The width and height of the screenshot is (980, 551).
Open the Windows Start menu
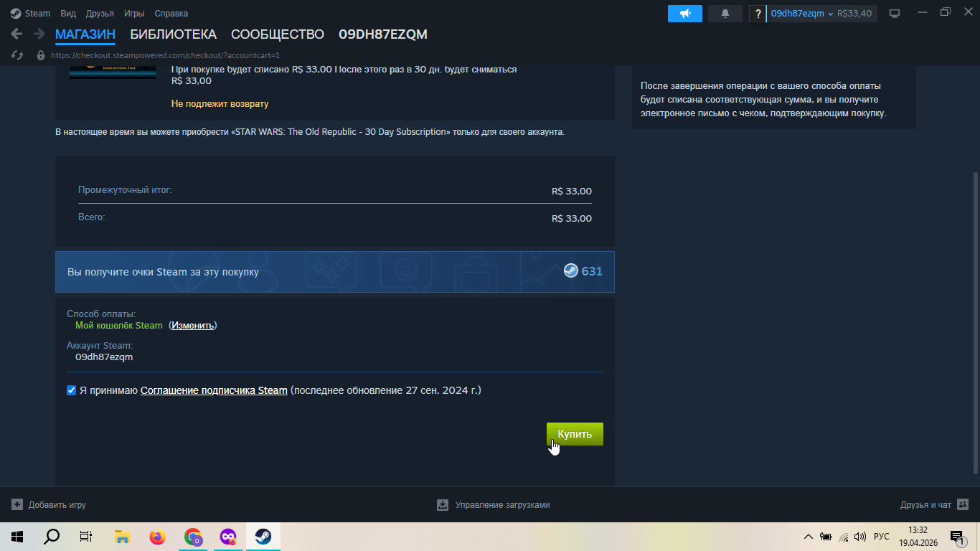[x=17, y=536]
